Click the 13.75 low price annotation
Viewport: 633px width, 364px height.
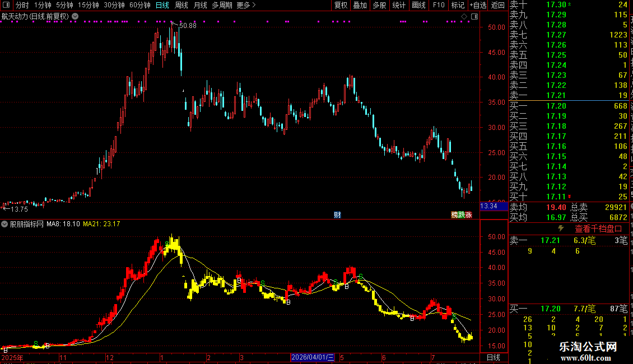pos(19,209)
